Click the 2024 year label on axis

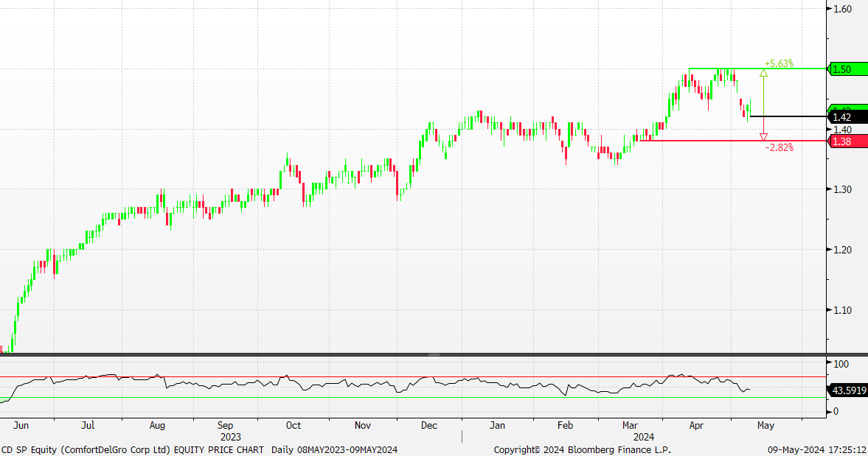tap(644, 436)
